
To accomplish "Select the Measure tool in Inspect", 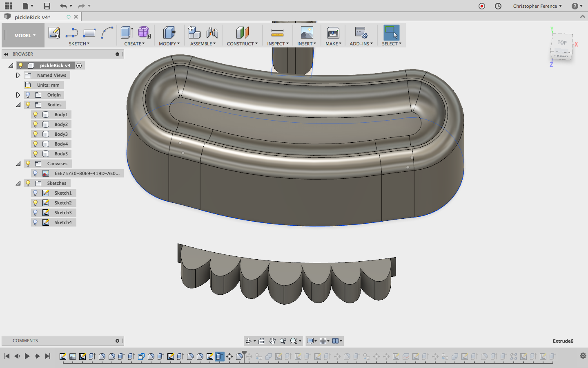I will click(x=277, y=33).
